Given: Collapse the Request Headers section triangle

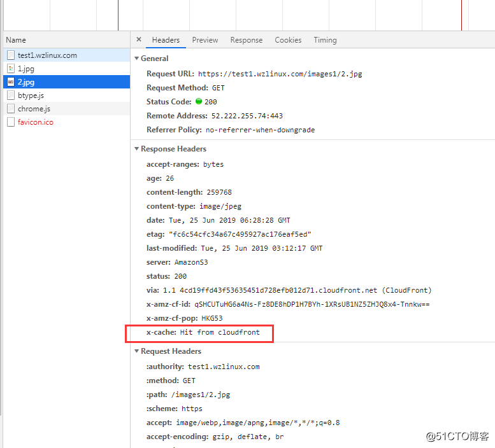Looking at the screenshot, I should (137, 351).
